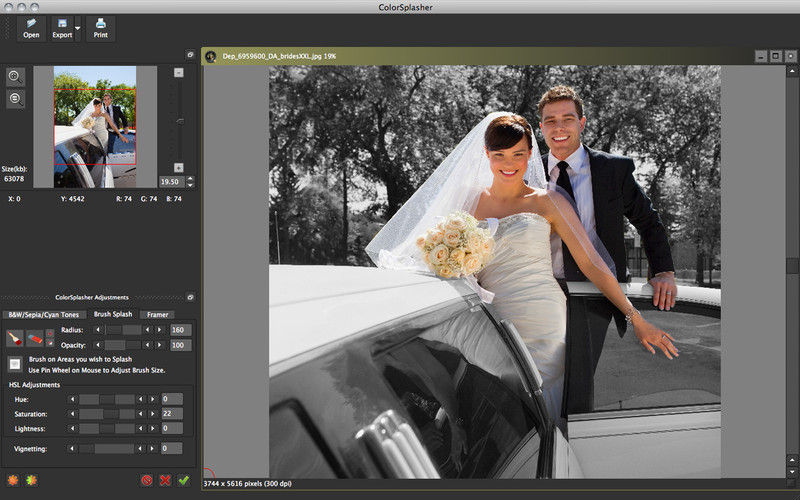
Task: Increase Hue with its far-right arrow
Action: click(x=152, y=399)
